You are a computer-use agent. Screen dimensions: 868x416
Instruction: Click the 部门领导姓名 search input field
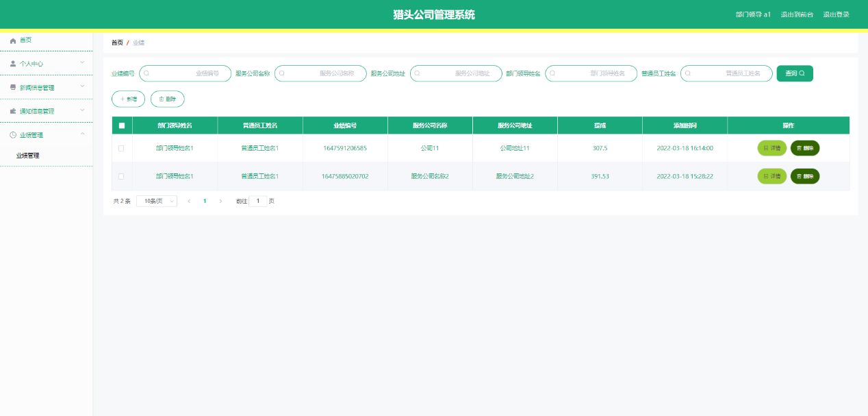[x=591, y=73]
